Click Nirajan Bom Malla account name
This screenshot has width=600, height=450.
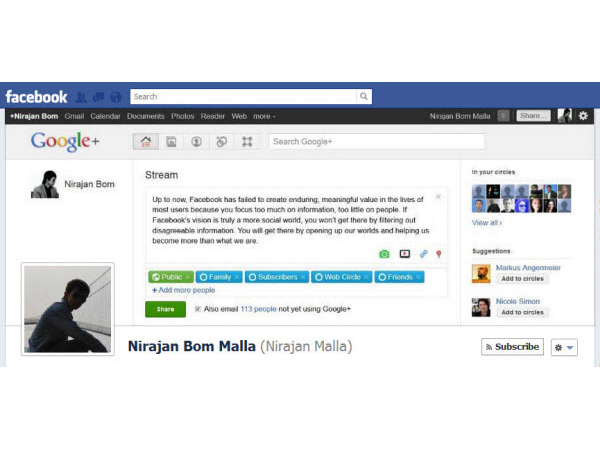460,116
